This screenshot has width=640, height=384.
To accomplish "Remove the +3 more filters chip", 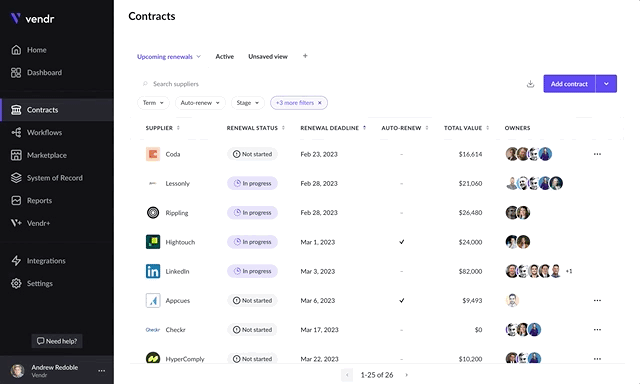I will click(320, 103).
